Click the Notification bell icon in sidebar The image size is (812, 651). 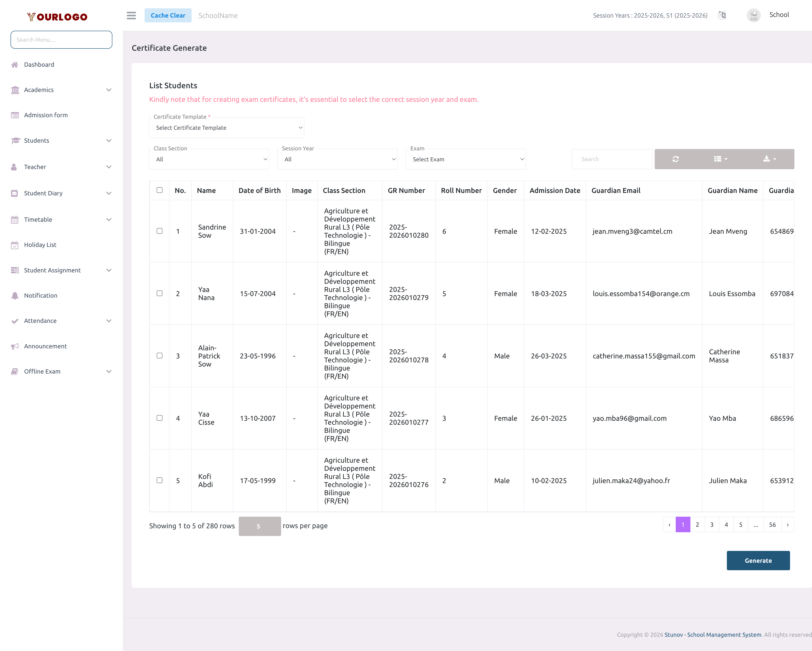coord(15,295)
